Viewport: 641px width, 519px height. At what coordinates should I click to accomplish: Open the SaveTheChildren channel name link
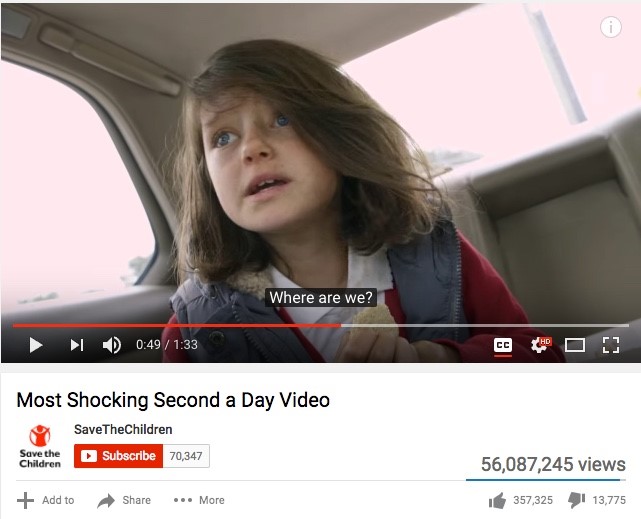[x=123, y=430]
